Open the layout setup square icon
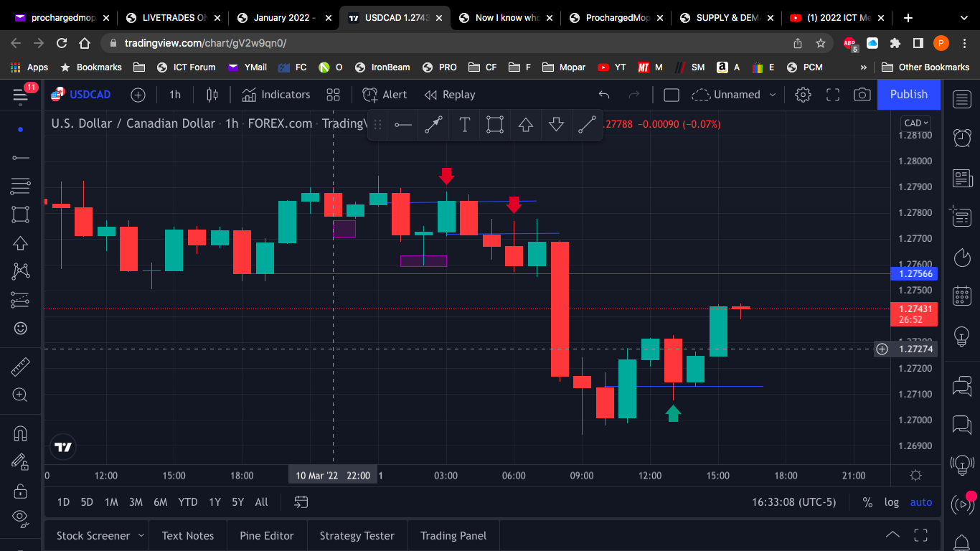 pyautogui.click(x=672, y=95)
